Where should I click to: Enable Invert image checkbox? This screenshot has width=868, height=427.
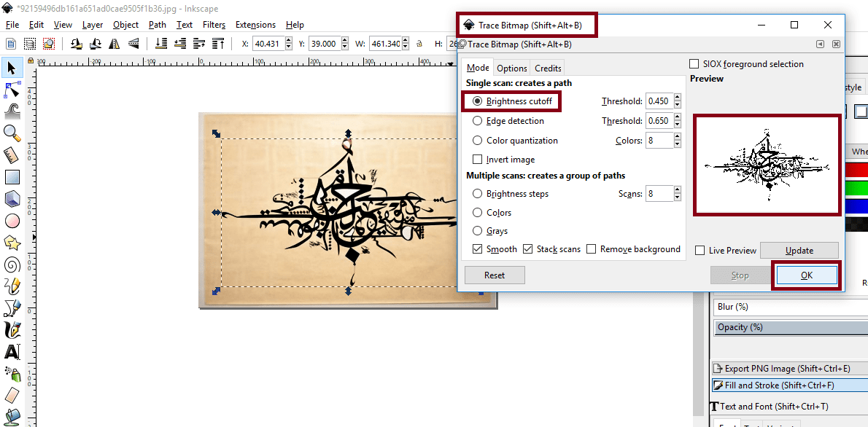(477, 160)
